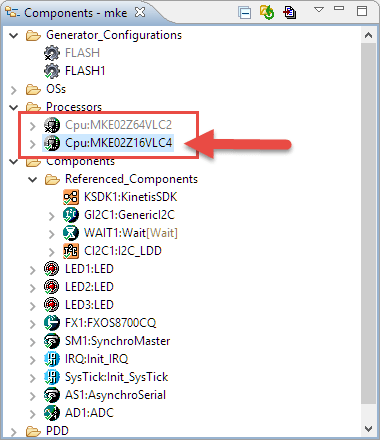Click the vertical scrollbar thumb
380x440 pixels.
[368, 223]
